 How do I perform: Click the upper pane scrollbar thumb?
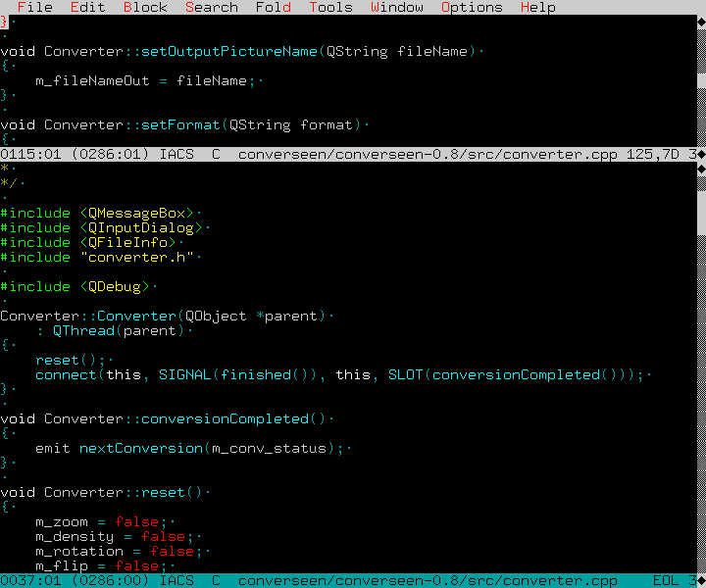[701, 80]
